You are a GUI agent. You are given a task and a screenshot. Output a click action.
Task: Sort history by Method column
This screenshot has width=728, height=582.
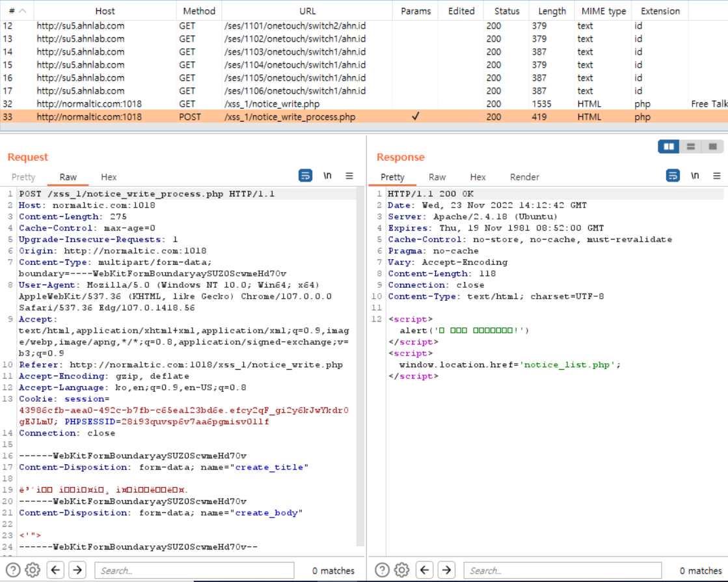(199, 10)
